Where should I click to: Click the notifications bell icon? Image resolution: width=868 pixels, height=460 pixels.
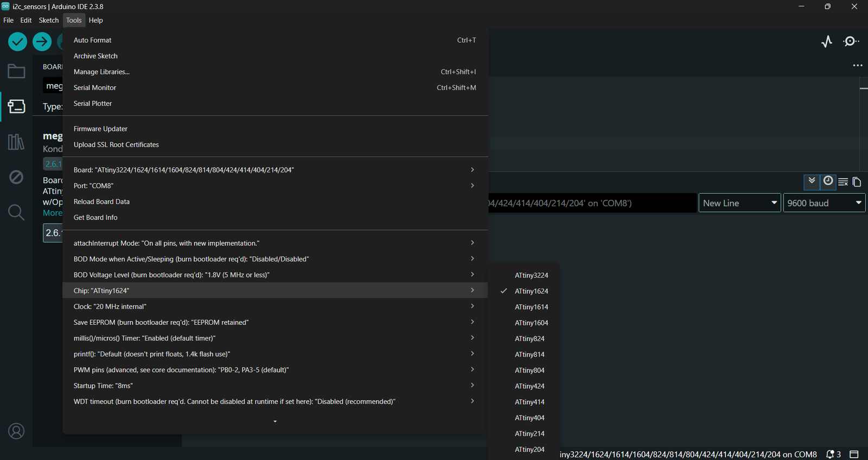tap(830, 455)
